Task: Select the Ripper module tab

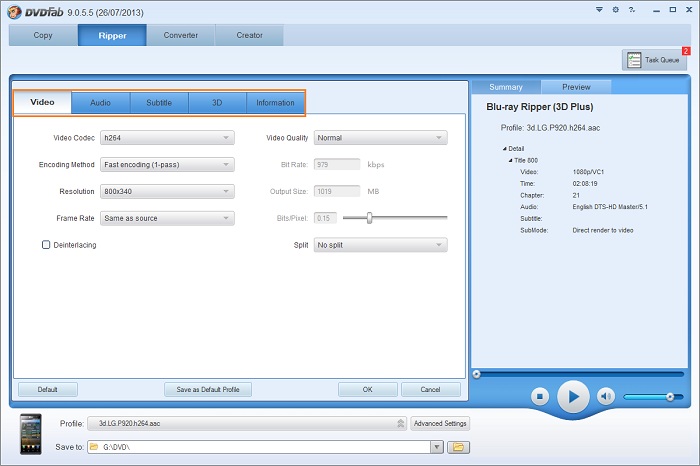Action: point(112,35)
